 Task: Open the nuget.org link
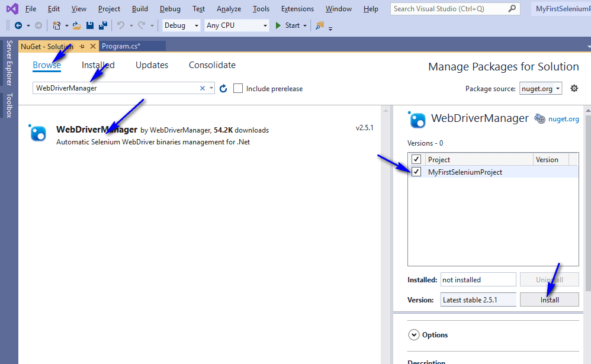[x=564, y=119]
